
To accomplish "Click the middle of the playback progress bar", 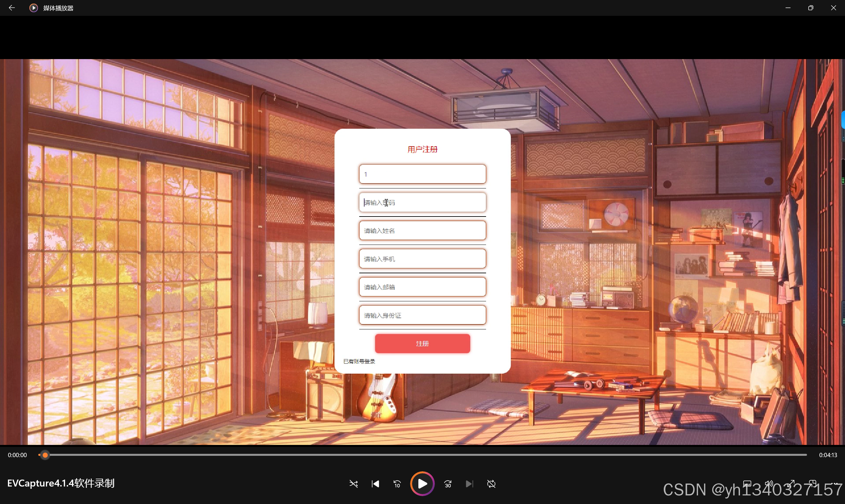I will pyautogui.click(x=423, y=455).
